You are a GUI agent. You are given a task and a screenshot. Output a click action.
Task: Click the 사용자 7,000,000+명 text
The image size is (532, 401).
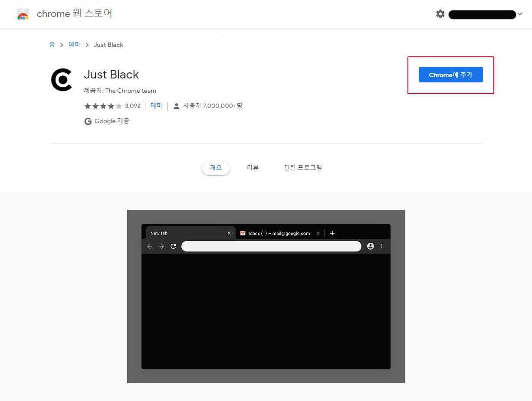[213, 106]
